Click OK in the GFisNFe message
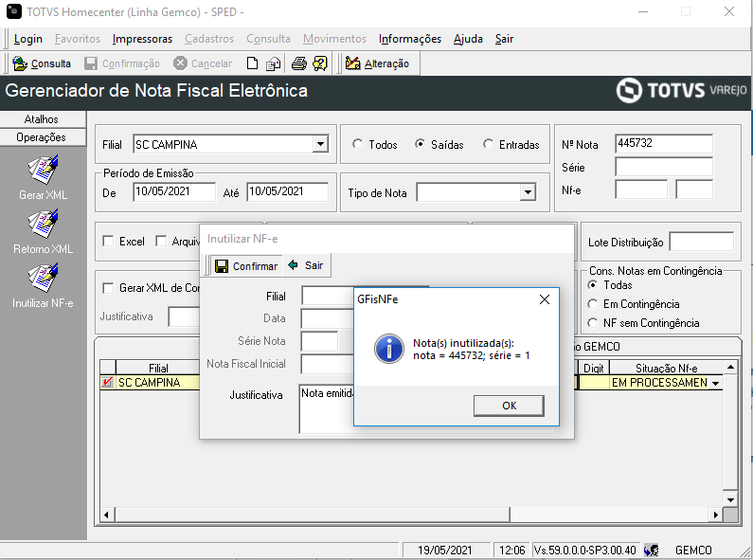Image resolution: width=753 pixels, height=560 pixels. (509, 406)
